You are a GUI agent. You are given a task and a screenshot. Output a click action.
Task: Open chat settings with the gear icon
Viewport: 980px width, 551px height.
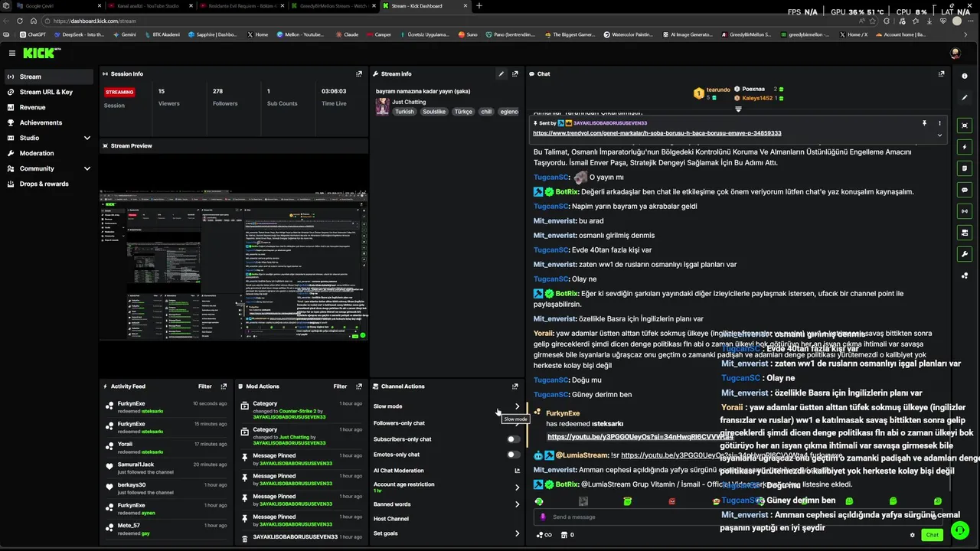[x=912, y=535]
